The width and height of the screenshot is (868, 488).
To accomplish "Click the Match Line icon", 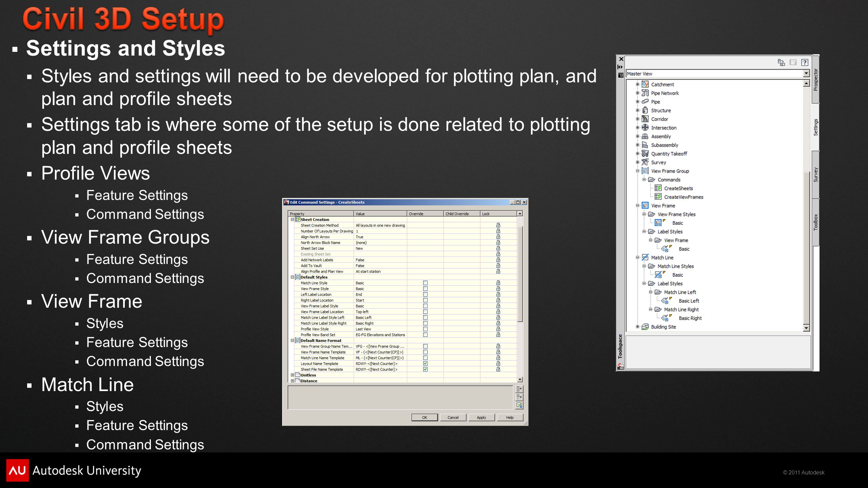I will click(x=645, y=257).
